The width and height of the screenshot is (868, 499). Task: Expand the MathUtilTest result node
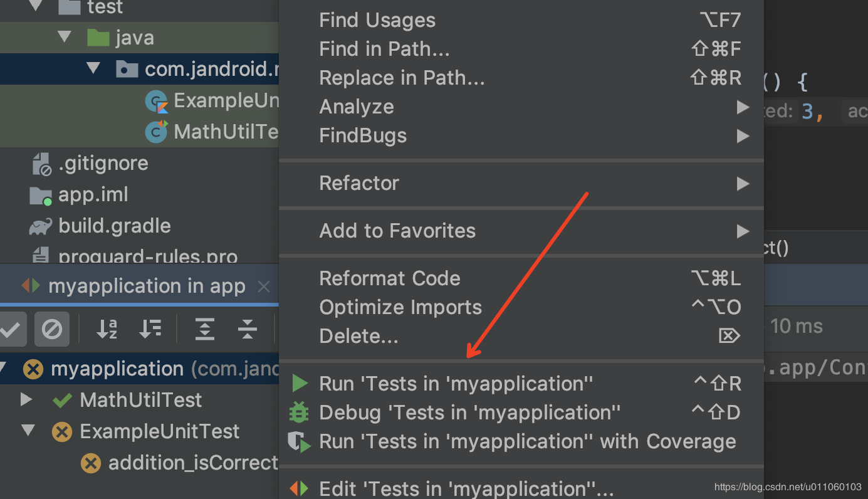[26, 399]
